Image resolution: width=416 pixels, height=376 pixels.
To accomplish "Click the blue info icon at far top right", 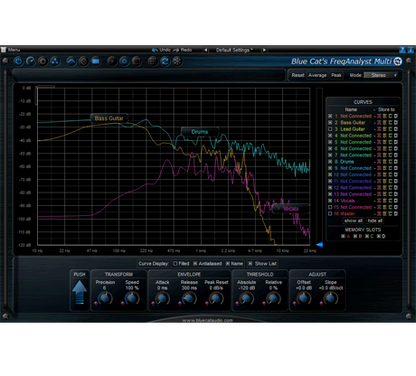I will (x=410, y=50).
